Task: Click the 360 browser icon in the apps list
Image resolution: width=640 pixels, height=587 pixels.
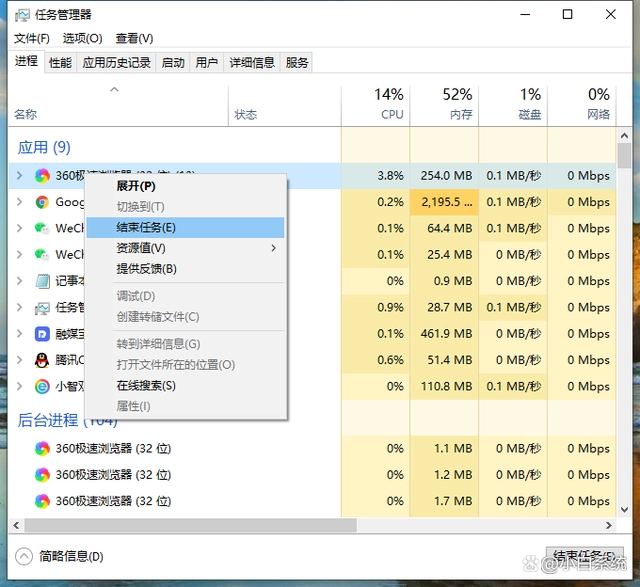Action: click(x=42, y=176)
